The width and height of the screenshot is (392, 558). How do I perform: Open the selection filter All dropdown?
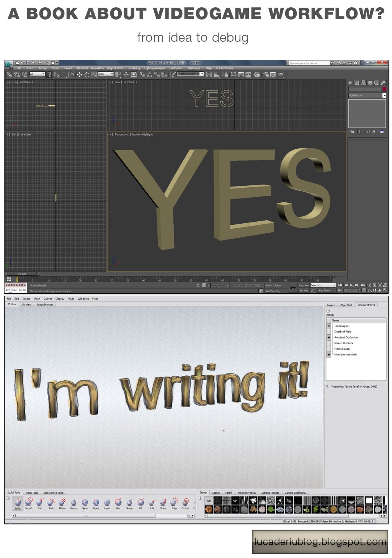point(37,74)
